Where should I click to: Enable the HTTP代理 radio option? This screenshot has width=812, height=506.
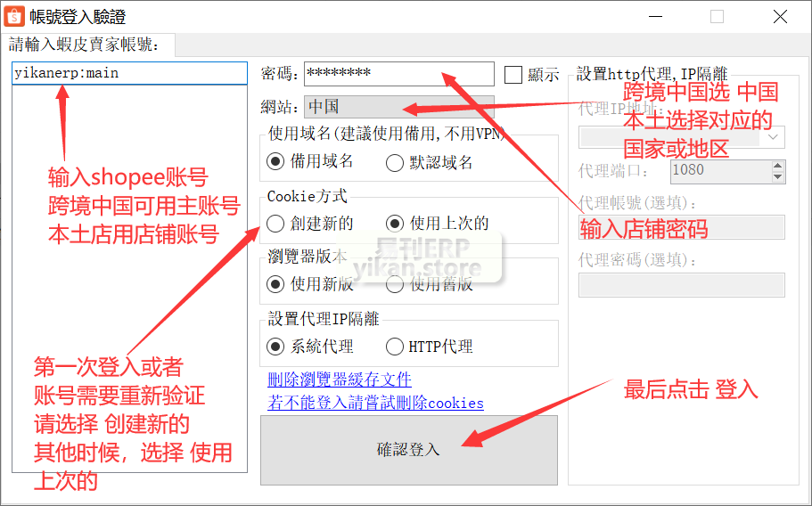coord(395,347)
